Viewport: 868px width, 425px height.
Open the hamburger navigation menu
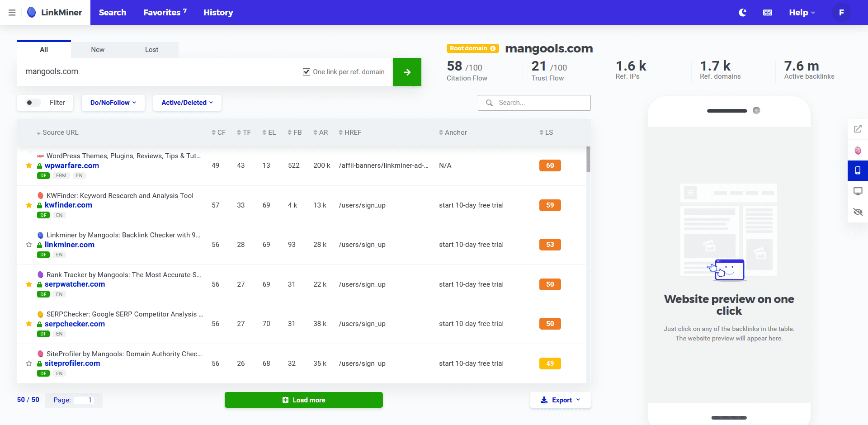click(x=12, y=12)
